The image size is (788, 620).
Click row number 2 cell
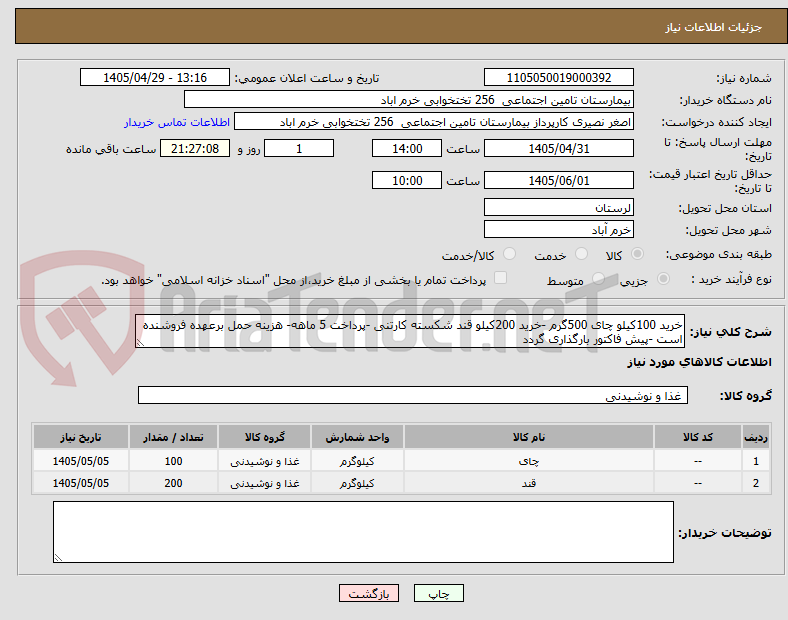[x=755, y=483]
